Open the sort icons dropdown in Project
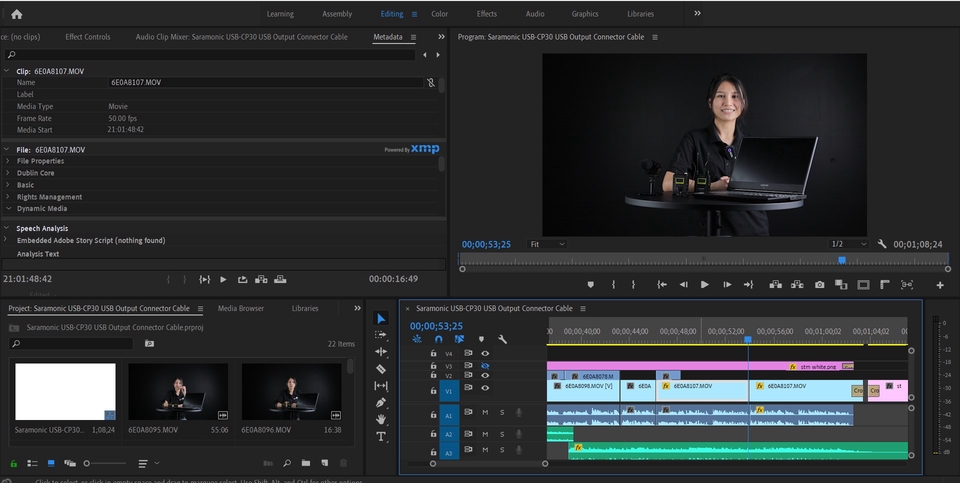The width and height of the screenshot is (960, 483). [147, 463]
